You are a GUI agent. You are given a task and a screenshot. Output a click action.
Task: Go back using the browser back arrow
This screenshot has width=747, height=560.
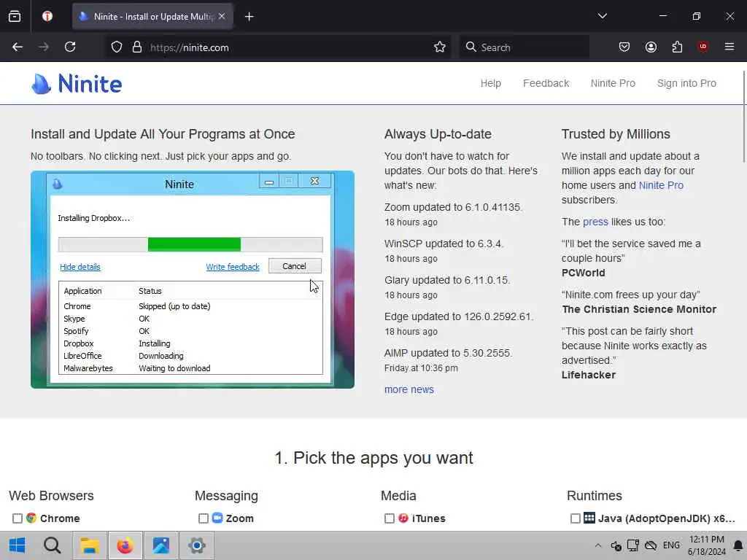tap(18, 47)
